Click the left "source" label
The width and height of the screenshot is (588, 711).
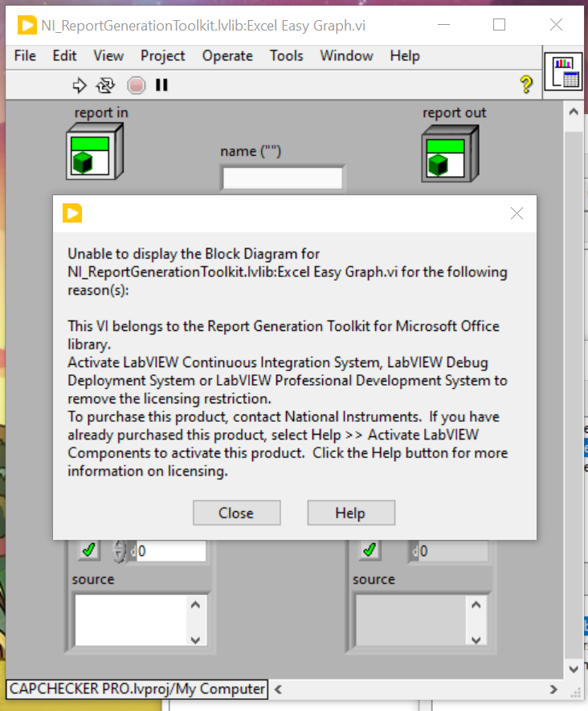pos(93,579)
